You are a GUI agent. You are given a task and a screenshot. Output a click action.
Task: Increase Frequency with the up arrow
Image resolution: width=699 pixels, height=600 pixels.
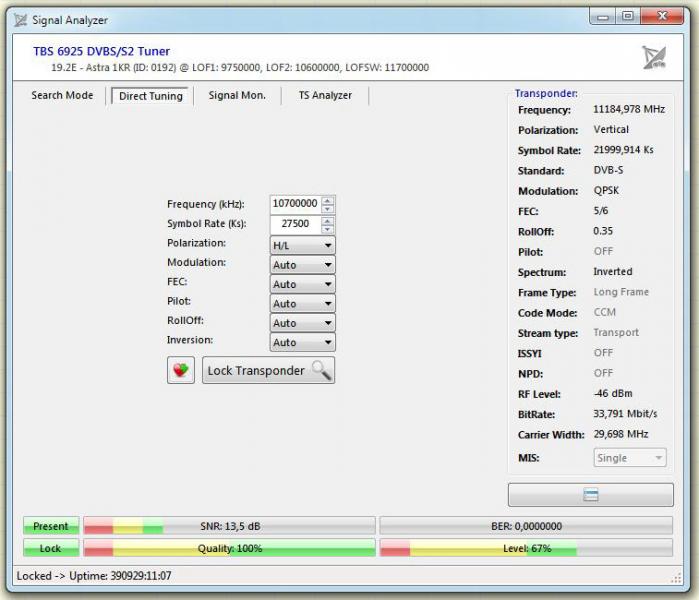(328, 199)
